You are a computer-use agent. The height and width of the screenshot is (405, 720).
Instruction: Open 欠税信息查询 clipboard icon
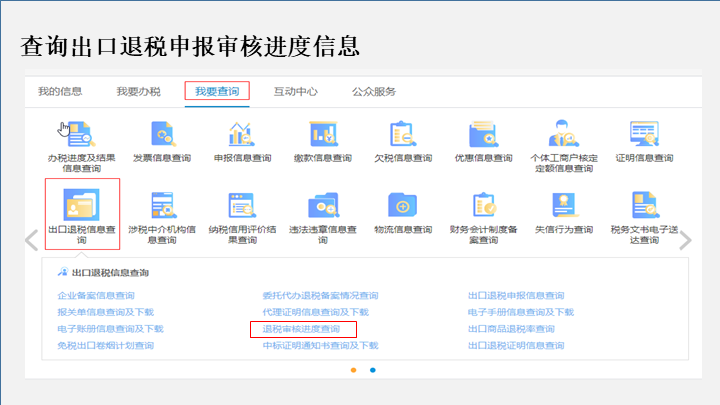coord(403,134)
